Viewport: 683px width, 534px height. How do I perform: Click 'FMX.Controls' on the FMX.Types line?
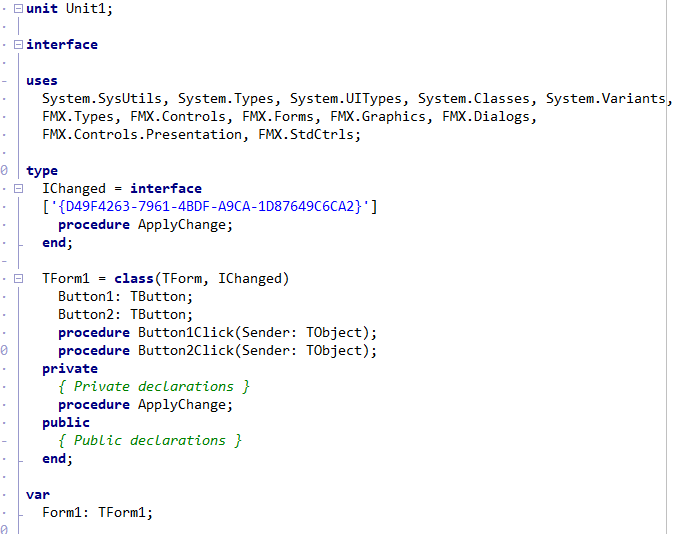click(178, 117)
